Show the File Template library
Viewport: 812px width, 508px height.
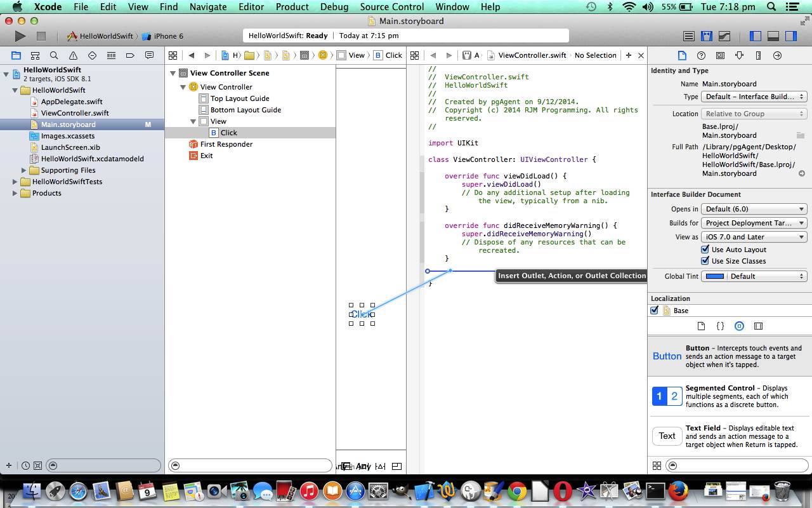[701, 326]
